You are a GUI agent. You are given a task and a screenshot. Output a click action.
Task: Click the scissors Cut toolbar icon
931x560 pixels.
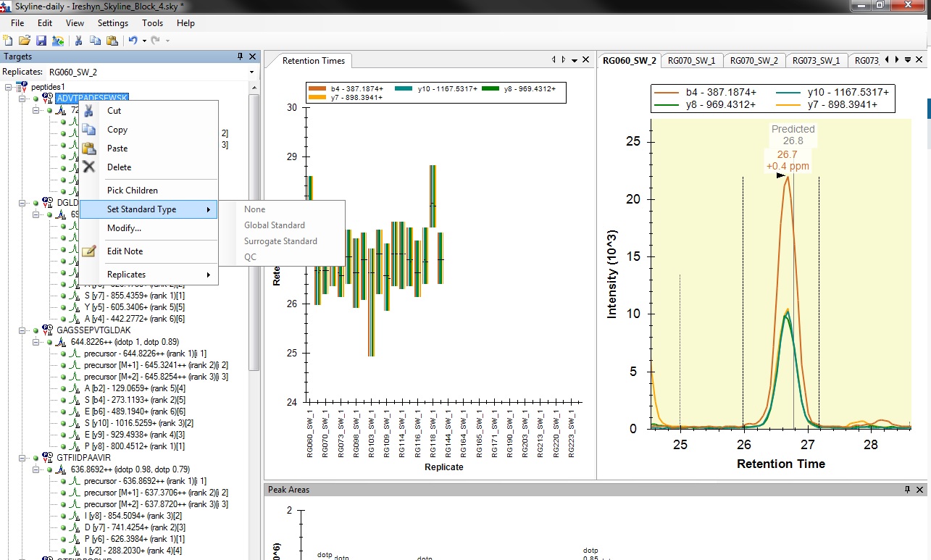pyautogui.click(x=79, y=41)
